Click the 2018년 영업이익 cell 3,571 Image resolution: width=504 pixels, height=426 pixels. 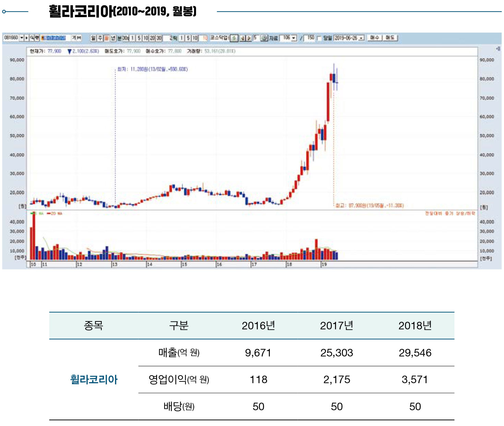415,379
